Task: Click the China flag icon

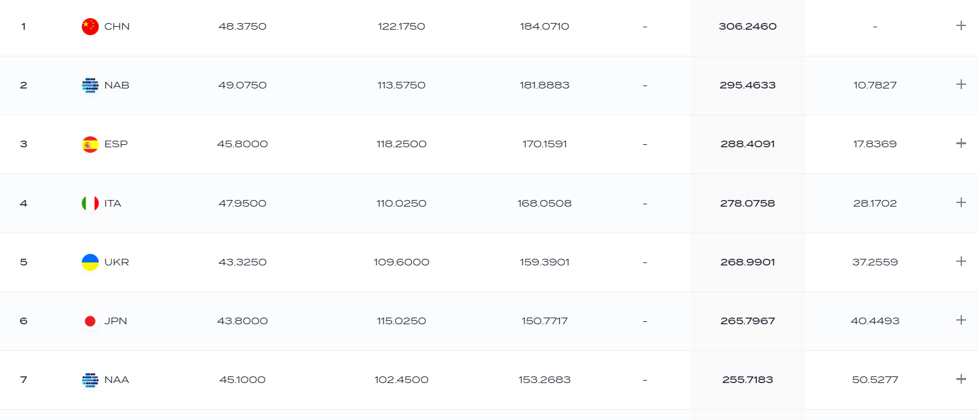Action: point(90,27)
